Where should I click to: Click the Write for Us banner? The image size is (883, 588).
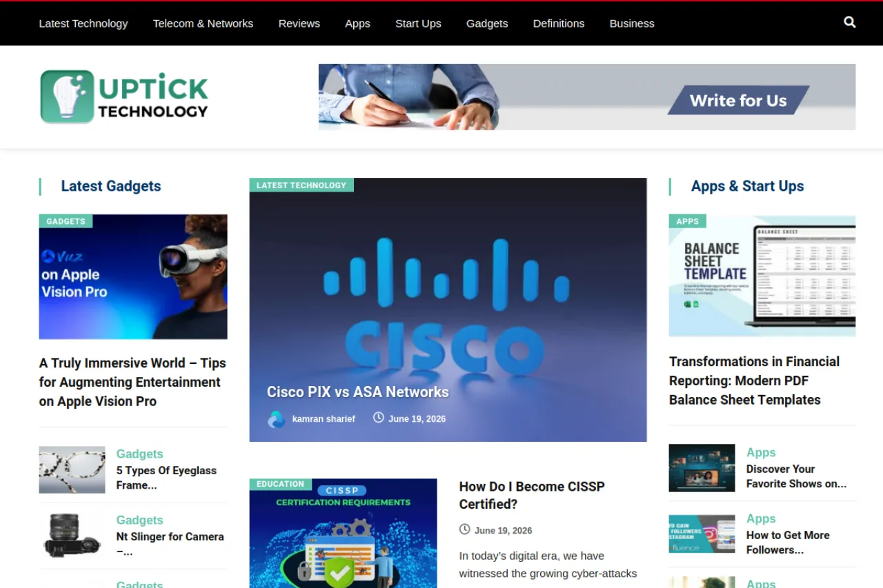587,97
